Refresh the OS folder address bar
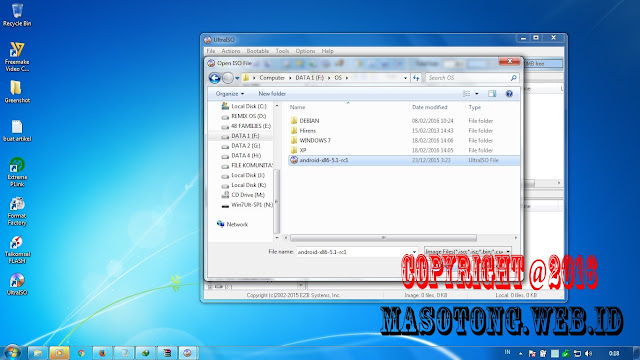640x360 pixels. click(x=416, y=78)
